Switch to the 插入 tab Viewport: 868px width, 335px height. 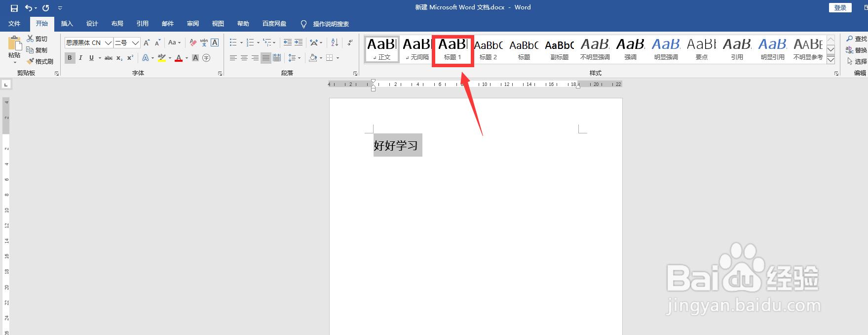67,24
